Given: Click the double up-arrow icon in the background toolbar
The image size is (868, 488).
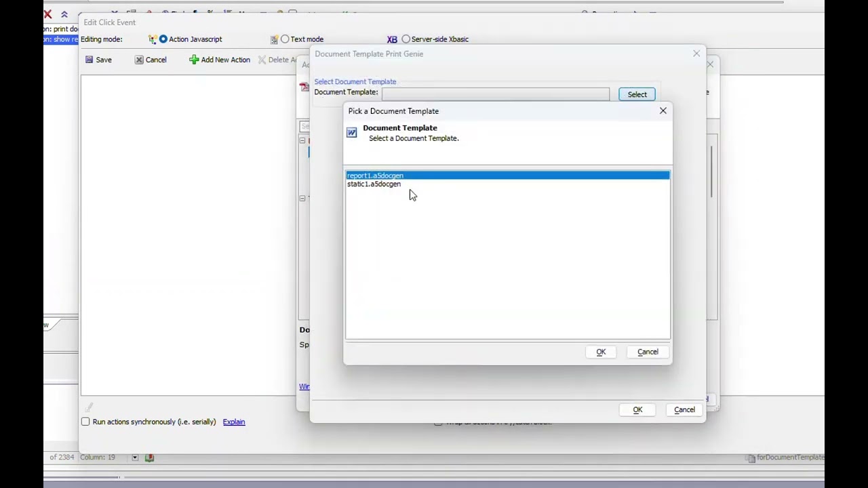Looking at the screenshot, I should tap(64, 14).
